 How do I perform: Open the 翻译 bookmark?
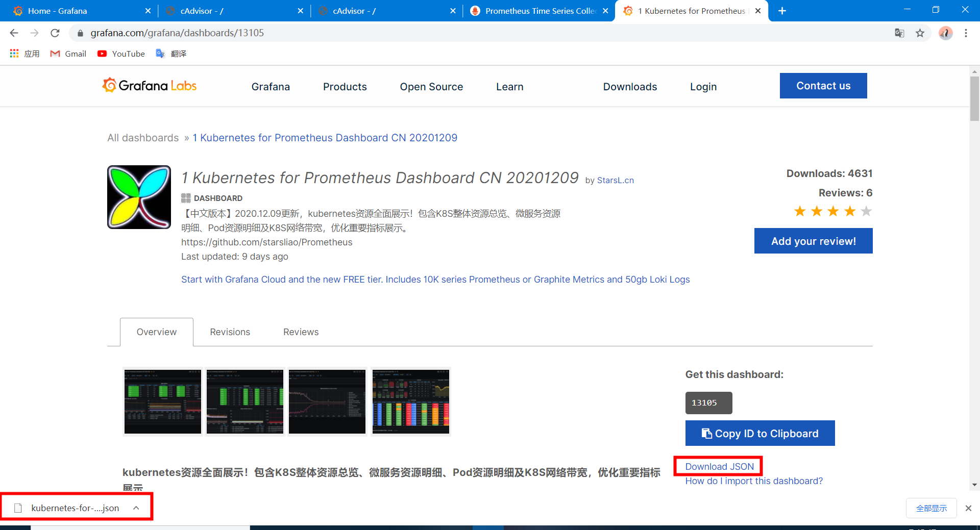[171, 54]
